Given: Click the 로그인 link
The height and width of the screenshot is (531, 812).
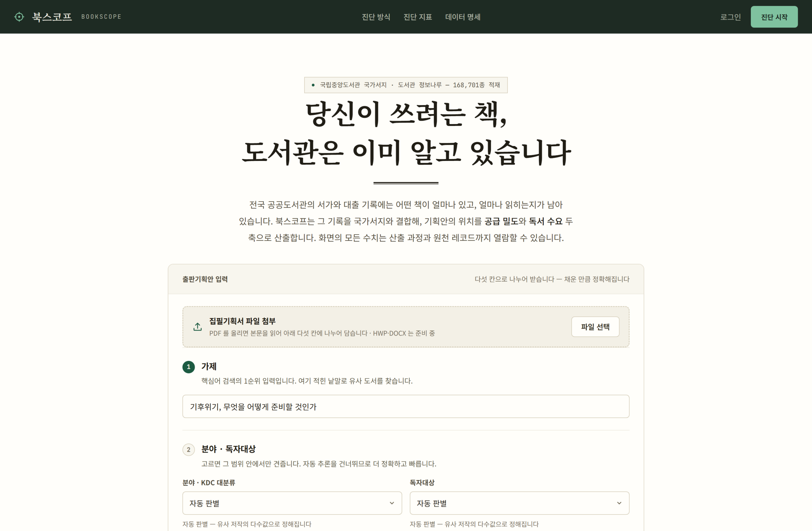Looking at the screenshot, I should click(730, 17).
